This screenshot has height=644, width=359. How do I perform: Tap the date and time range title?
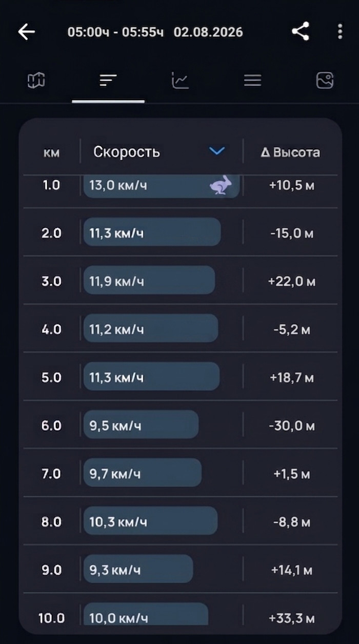tap(155, 32)
